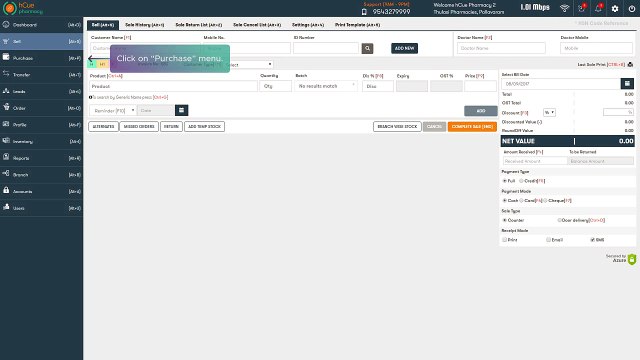
Task: Open the Leads sidebar section
Action: pyautogui.click(x=41, y=91)
